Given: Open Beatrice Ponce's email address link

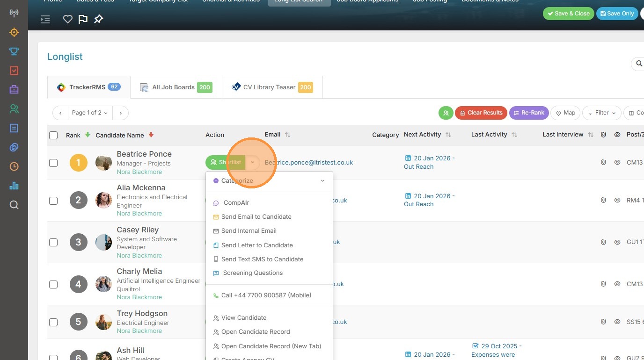Looking at the screenshot, I should click(x=309, y=163).
